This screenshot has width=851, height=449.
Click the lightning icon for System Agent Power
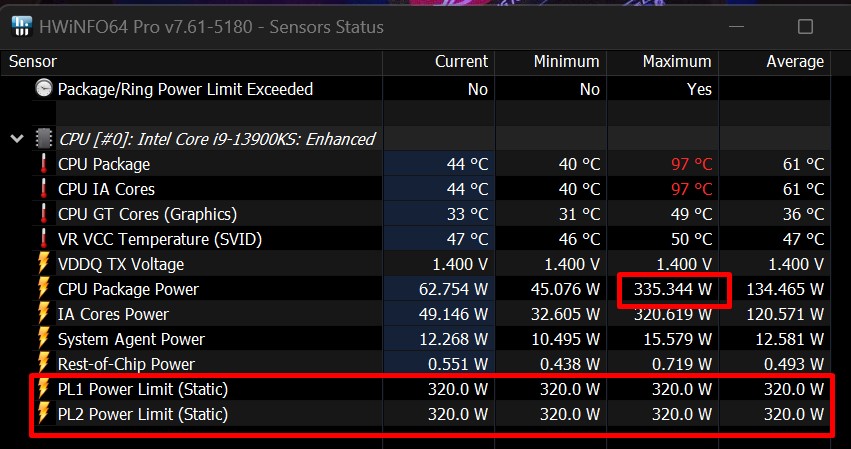[43, 338]
